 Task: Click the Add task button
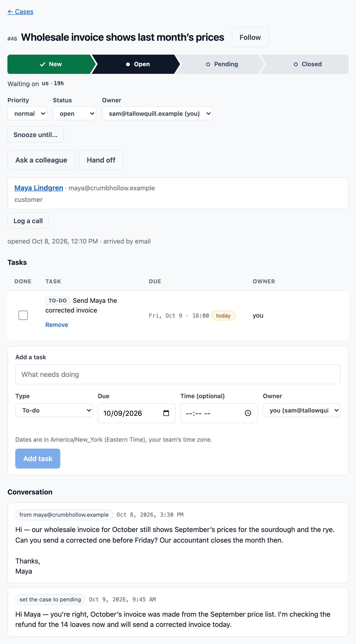click(38, 459)
